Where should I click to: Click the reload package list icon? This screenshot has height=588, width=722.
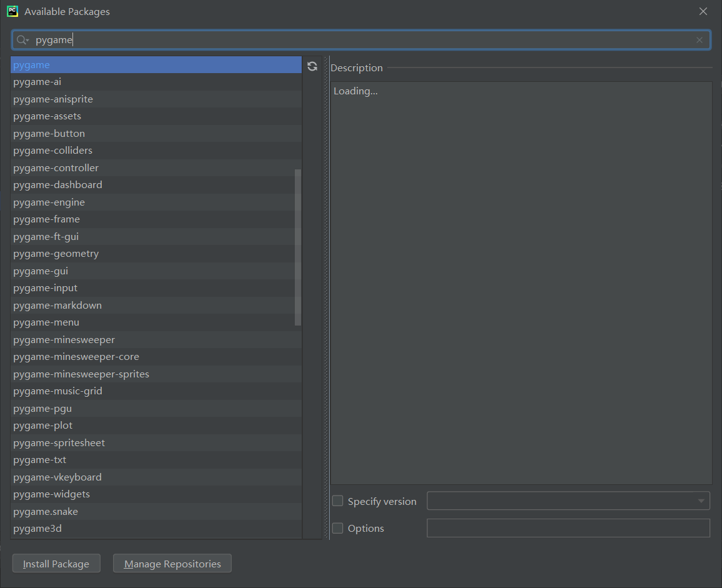pos(312,66)
